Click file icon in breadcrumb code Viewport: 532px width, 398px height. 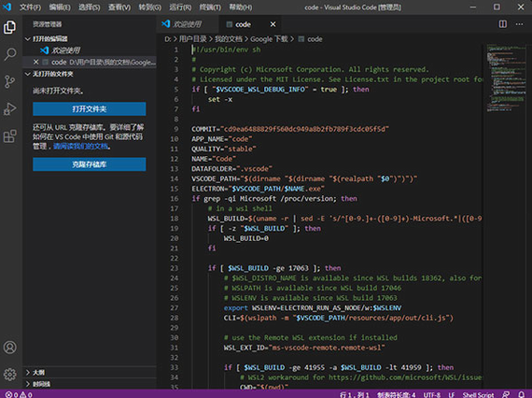coord(301,39)
